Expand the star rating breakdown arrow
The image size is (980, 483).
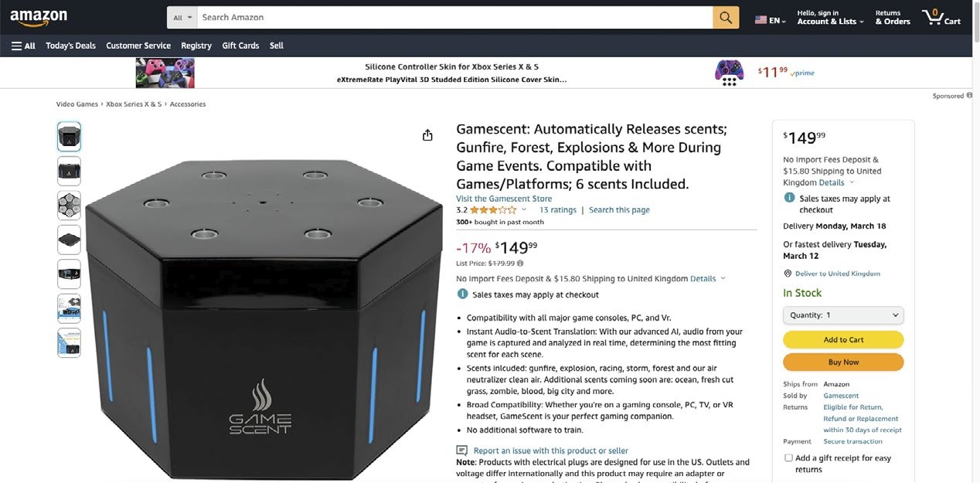coord(523,209)
